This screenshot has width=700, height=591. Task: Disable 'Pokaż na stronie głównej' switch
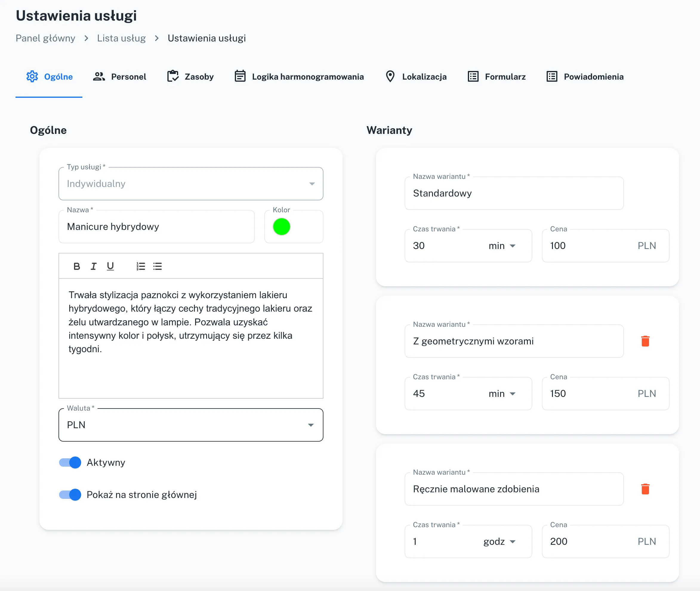(70, 494)
